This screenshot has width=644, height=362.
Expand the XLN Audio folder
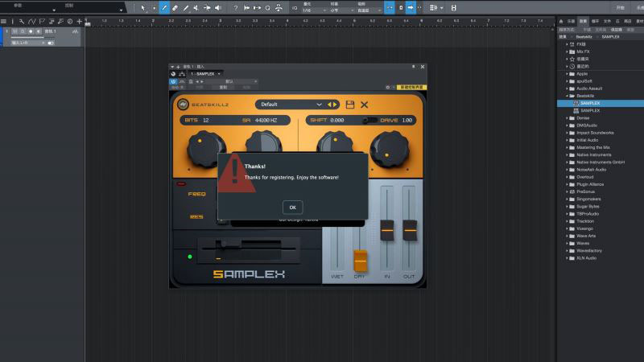click(x=568, y=258)
